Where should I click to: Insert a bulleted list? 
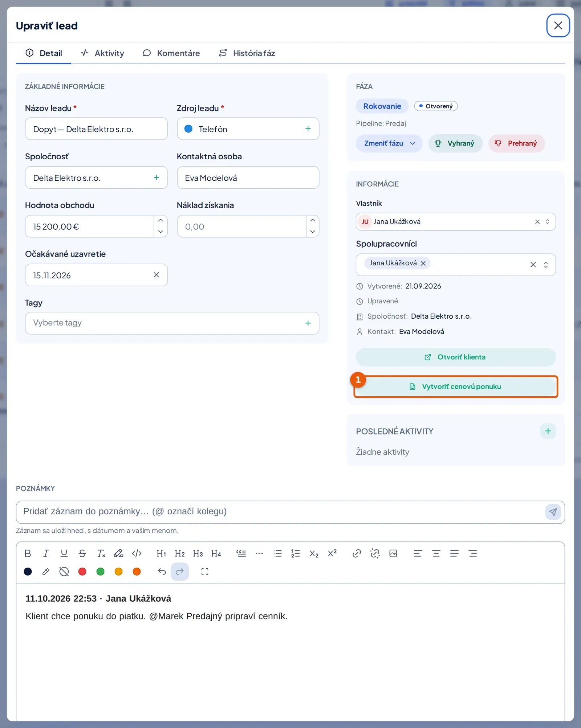tap(277, 553)
